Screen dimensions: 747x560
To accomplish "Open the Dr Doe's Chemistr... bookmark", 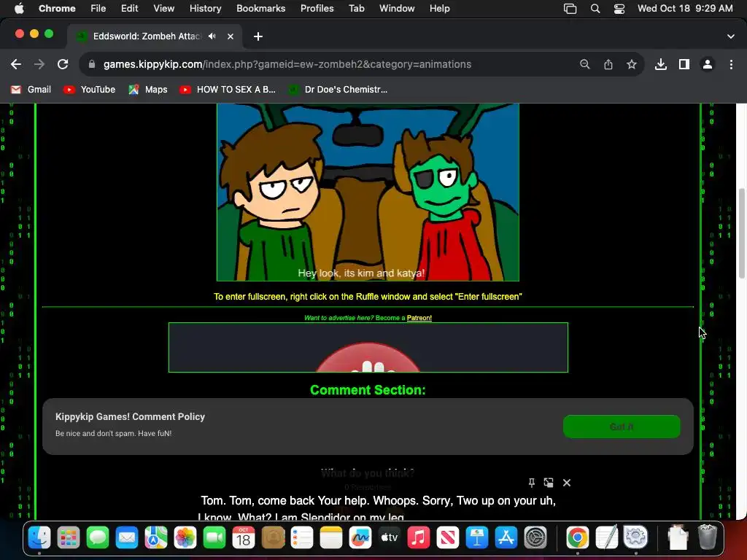I will [x=338, y=90].
